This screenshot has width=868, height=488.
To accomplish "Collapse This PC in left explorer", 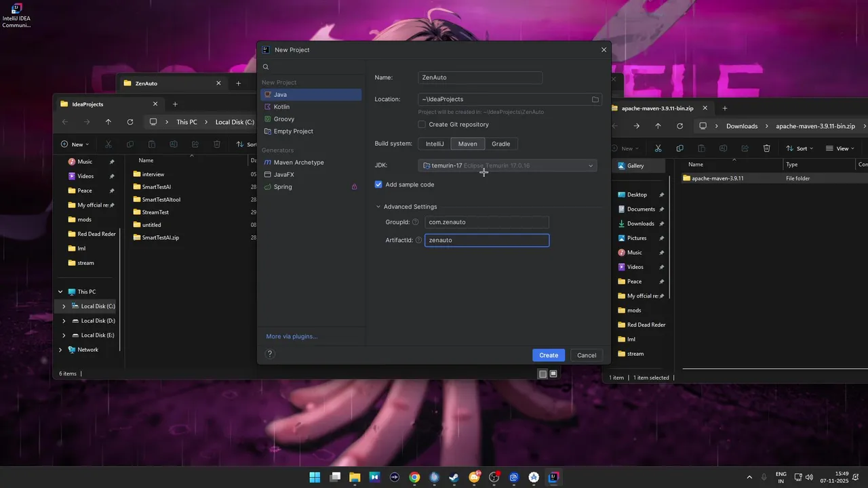I will (x=60, y=292).
